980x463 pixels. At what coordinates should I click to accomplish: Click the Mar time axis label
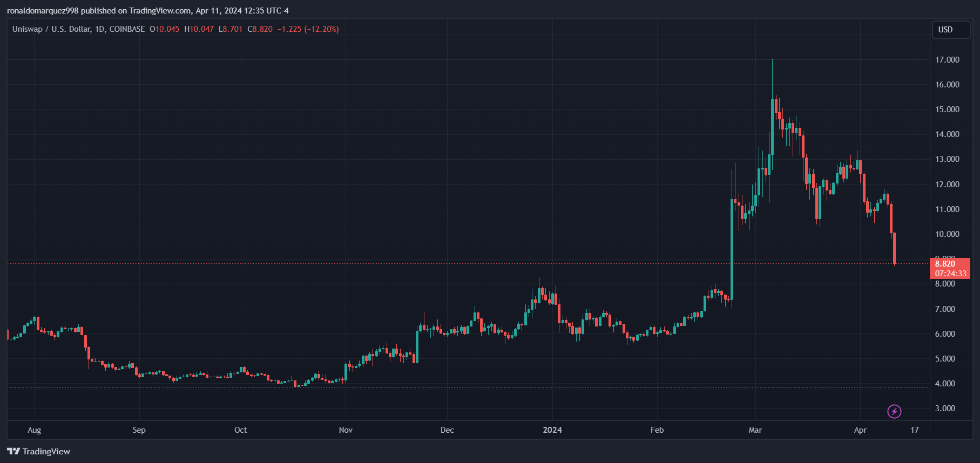pyautogui.click(x=755, y=430)
